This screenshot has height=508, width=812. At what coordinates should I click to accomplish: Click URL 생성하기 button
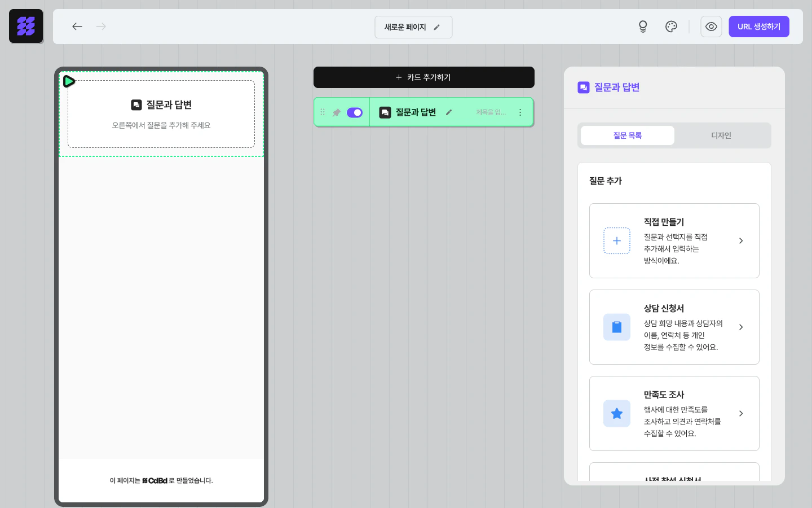point(759,27)
